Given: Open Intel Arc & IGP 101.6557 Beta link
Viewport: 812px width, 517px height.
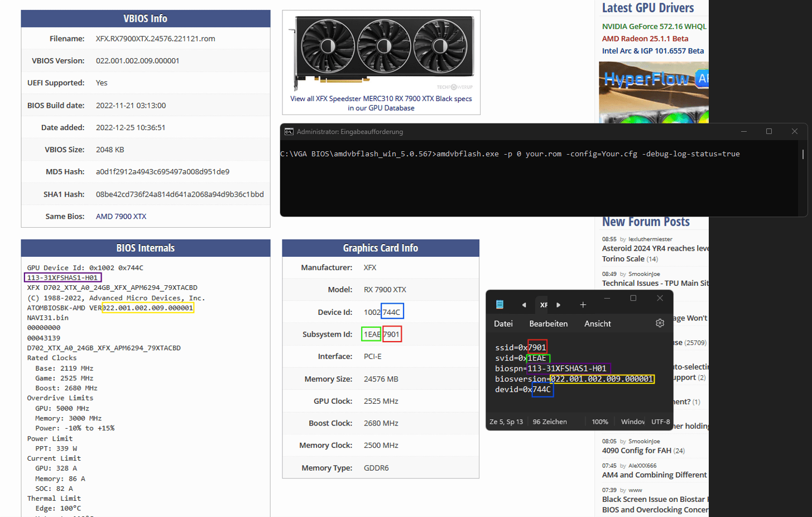Looking at the screenshot, I should (653, 51).
